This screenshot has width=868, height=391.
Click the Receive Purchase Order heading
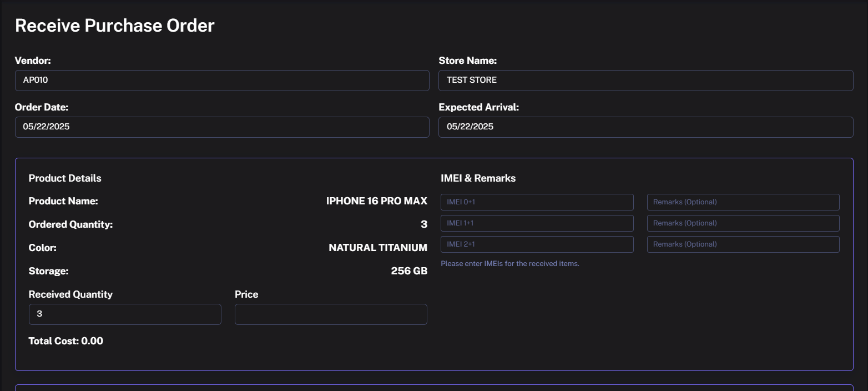click(115, 26)
